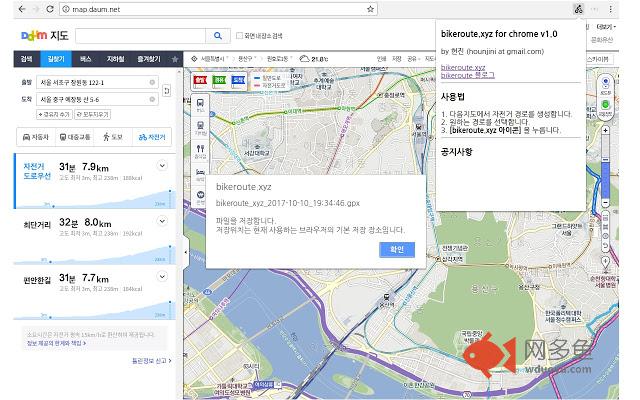The width and height of the screenshot is (640, 400).
Task: Select public transit travel mode (대중교통)
Action: coord(75,137)
